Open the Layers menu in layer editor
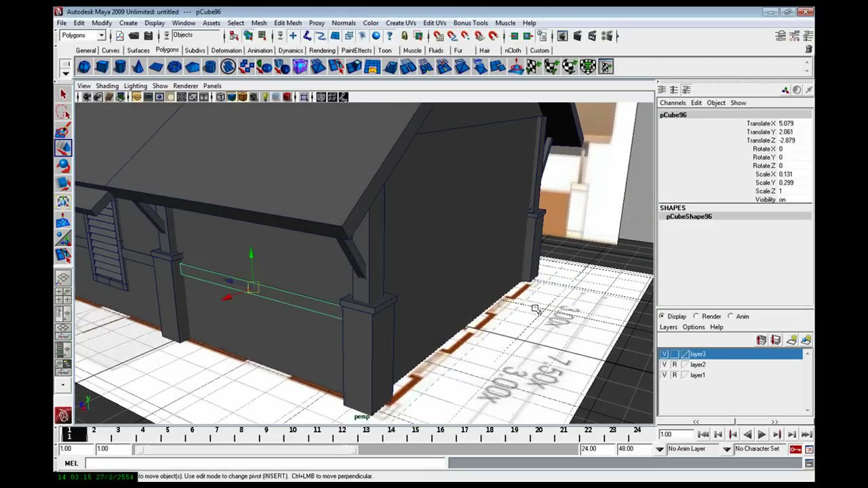Viewport: 868px width, 488px height. tap(668, 327)
